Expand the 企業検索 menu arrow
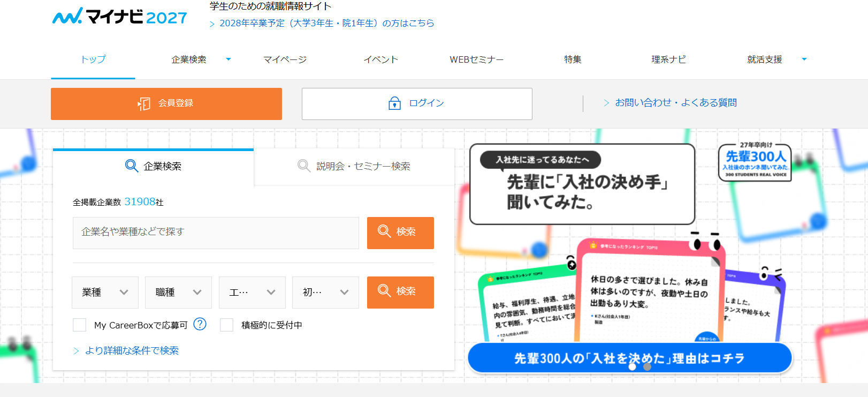The height and width of the screenshot is (397, 868). (x=229, y=59)
